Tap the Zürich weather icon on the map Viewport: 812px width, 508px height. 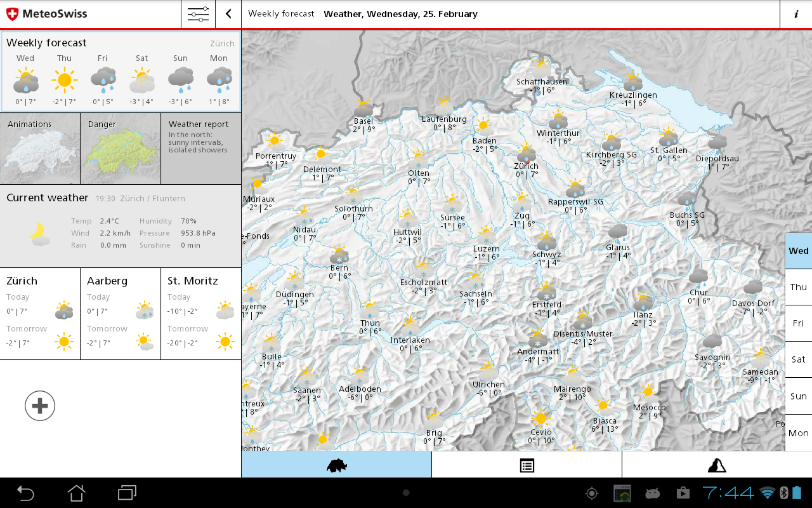[x=526, y=154]
